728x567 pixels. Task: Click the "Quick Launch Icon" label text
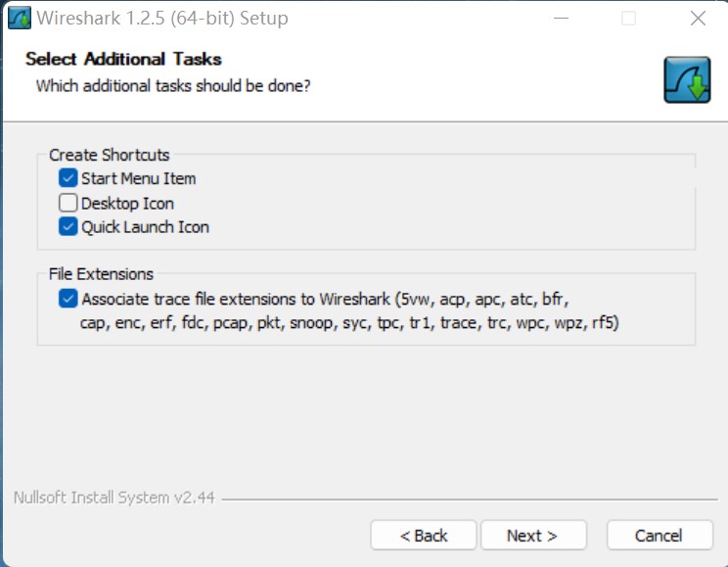(145, 227)
